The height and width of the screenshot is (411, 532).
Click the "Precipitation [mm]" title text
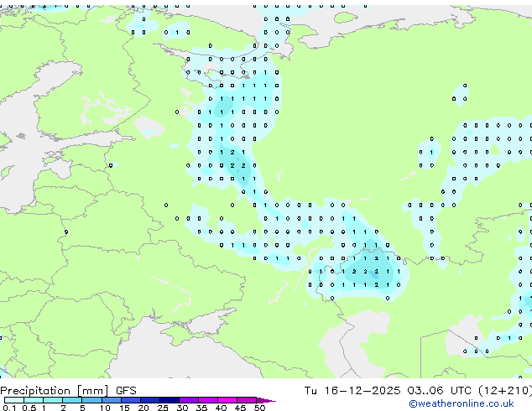55,391
